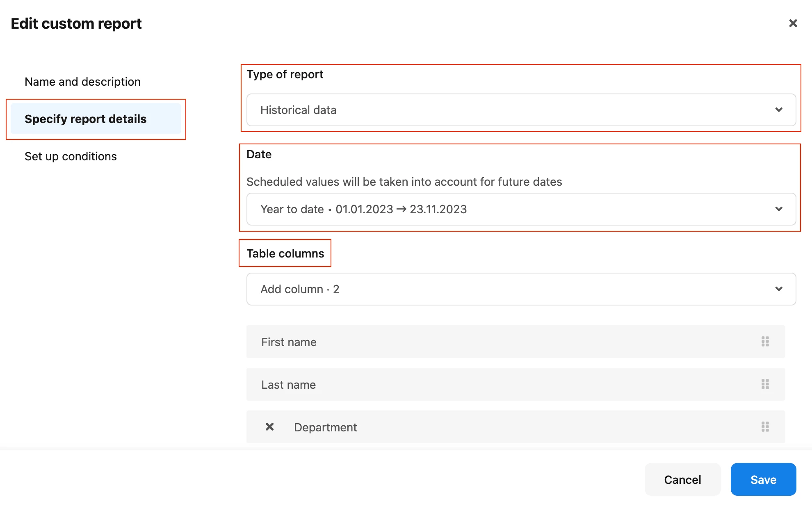Expand the Year to date range dropdown

pyautogui.click(x=521, y=209)
